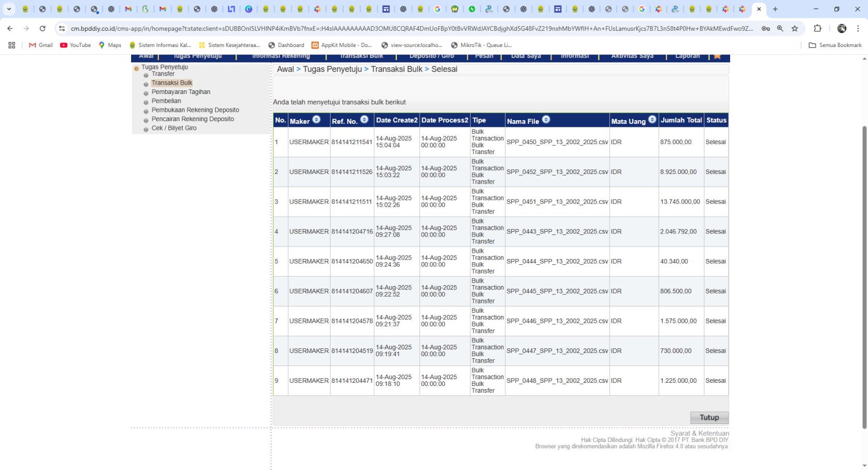Open a new browser tab
The width and height of the screenshot is (868, 470).
(x=776, y=9)
